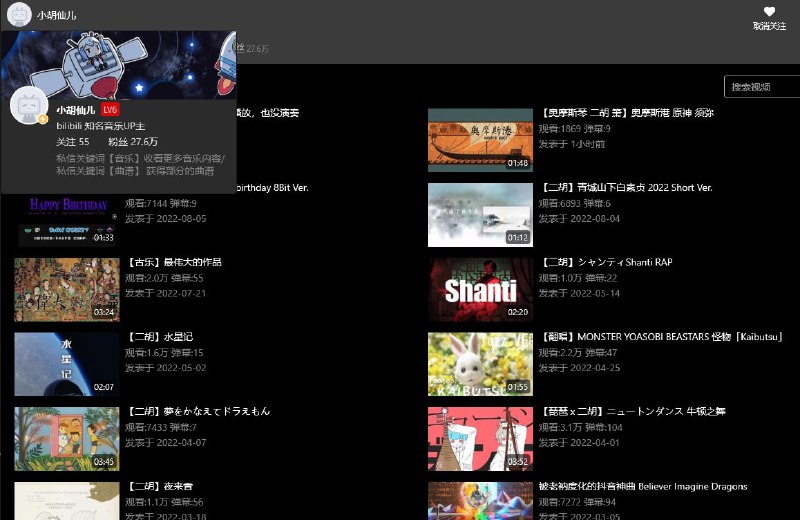Screen dimensions: 800x520
Task: Click the 粉丝 27.6万 followers count in popup
Action: [x=132, y=142]
